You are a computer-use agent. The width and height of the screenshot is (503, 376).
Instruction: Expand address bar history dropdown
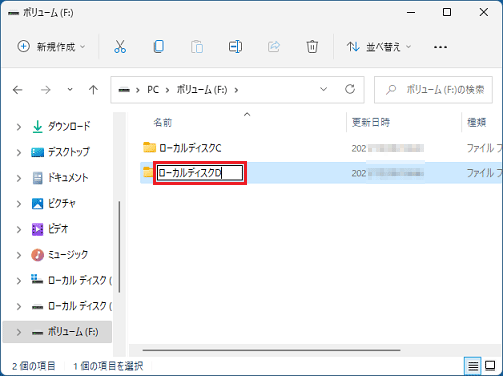click(x=323, y=89)
